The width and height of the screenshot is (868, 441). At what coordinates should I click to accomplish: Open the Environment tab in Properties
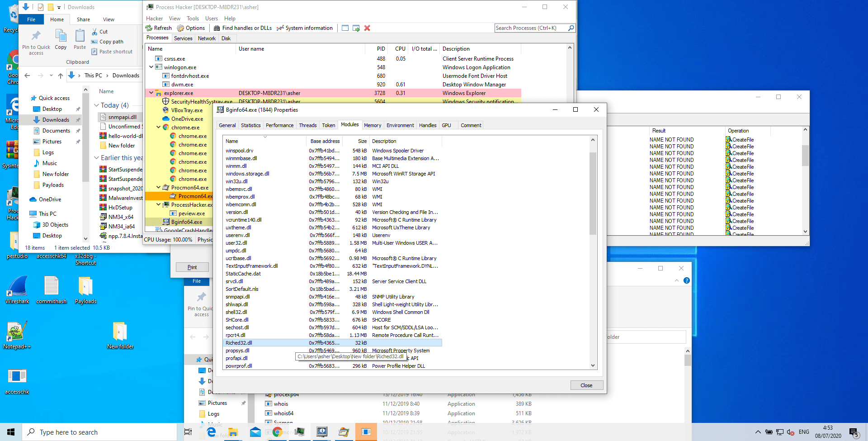click(400, 125)
